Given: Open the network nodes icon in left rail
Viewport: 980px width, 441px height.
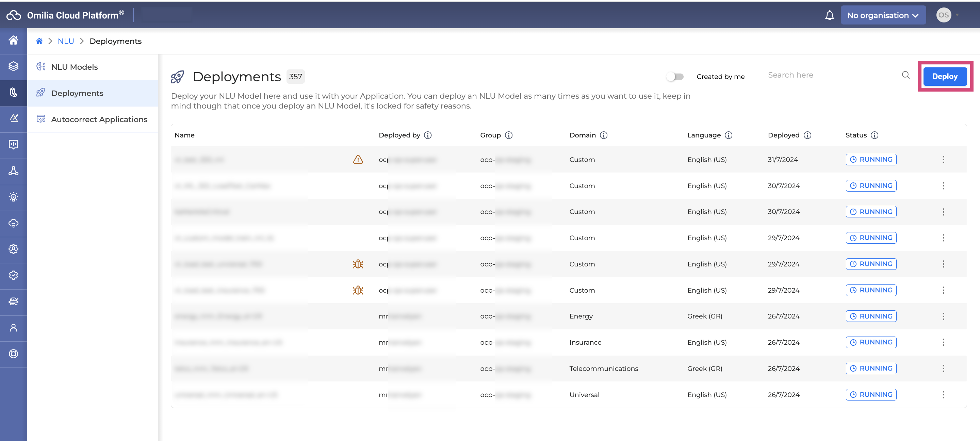Looking at the screenshot, I should point(13,171).
